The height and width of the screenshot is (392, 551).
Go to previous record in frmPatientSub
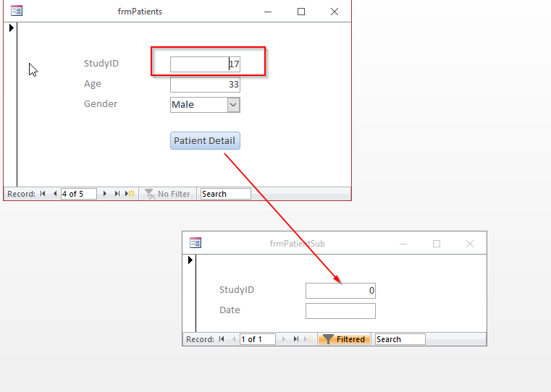234,339
